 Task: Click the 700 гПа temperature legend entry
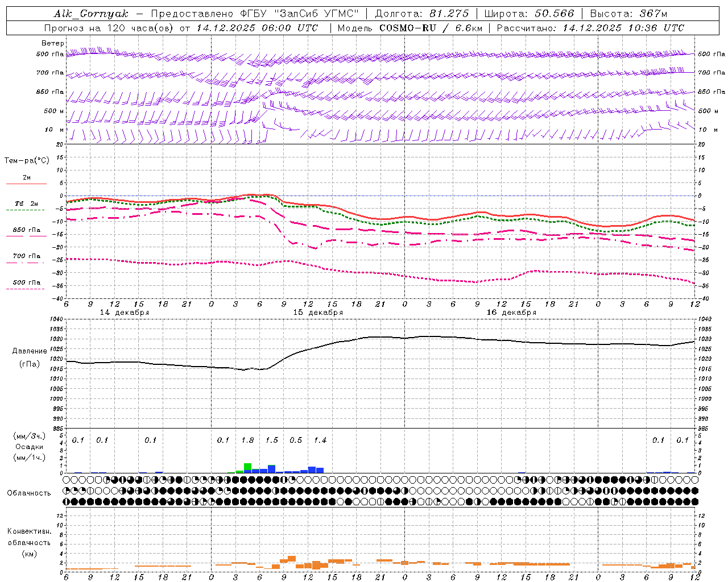coord(27,256)
